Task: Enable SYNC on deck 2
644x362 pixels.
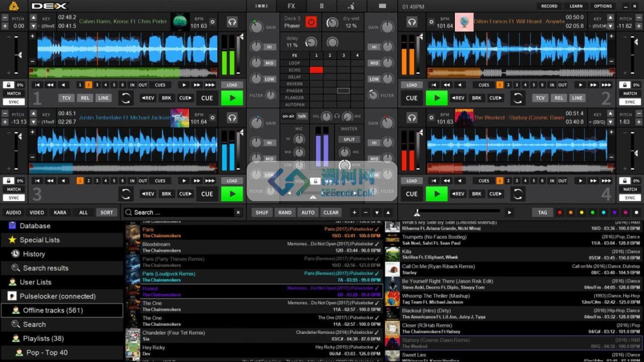Action: click(630, 102)
